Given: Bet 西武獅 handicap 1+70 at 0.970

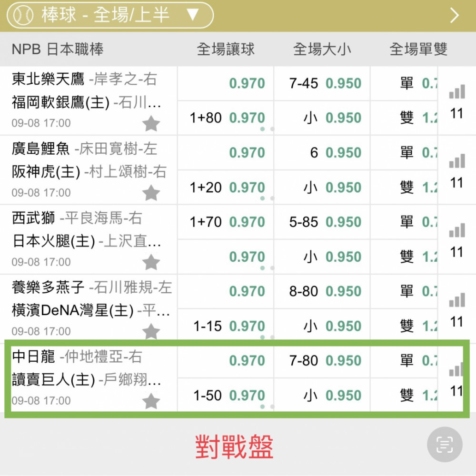Looking at the screenshot, I should pyautogui.click(x=226, y=222).
